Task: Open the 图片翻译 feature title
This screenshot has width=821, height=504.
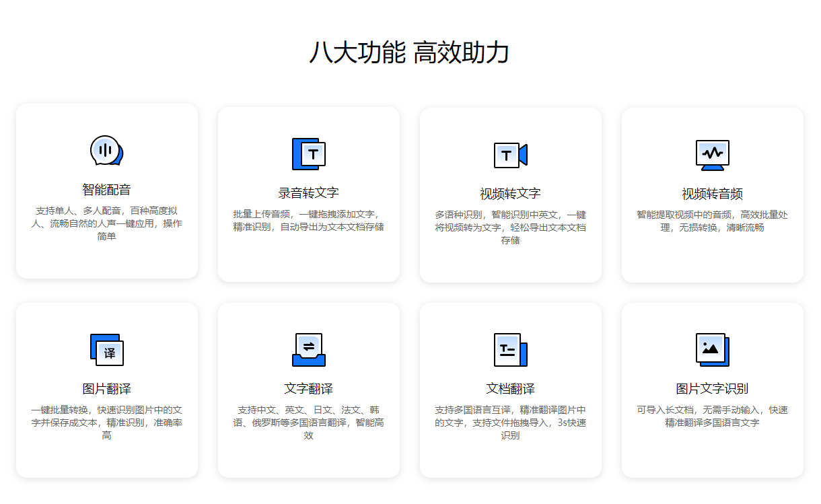Action: [x=107, y=389]
